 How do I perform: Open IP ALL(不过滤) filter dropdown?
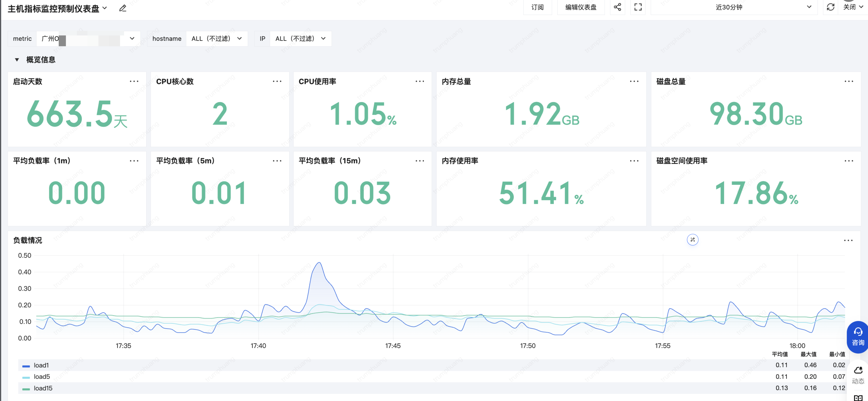coord(301,38)
